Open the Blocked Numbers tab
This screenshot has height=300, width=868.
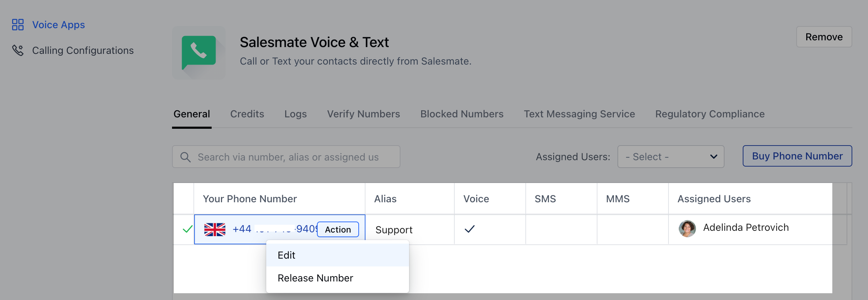click(x=462, y=114)
